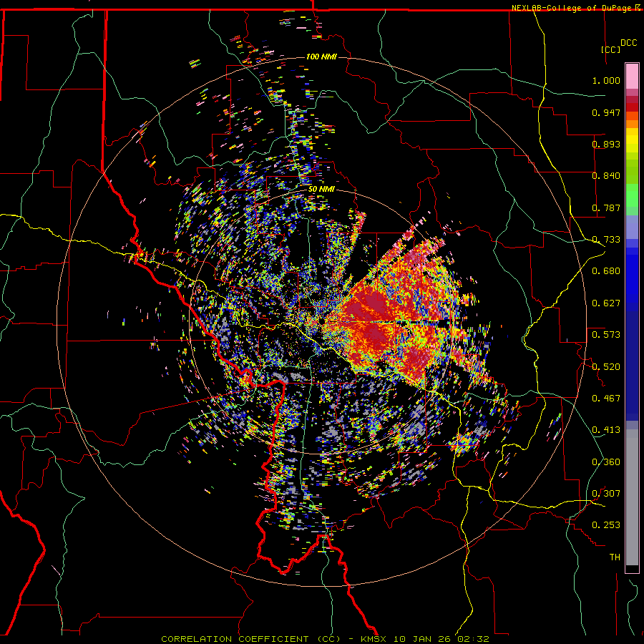Click the 0.787 legend value

click(x=606, y=208)
